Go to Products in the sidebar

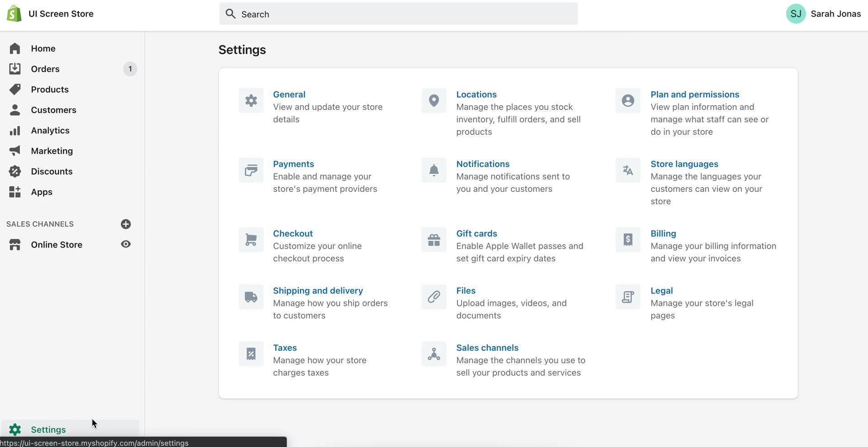point(50,90)
